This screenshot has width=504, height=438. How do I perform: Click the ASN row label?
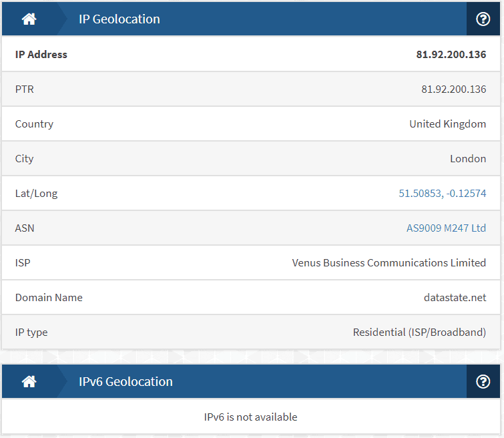pos(25,228)
